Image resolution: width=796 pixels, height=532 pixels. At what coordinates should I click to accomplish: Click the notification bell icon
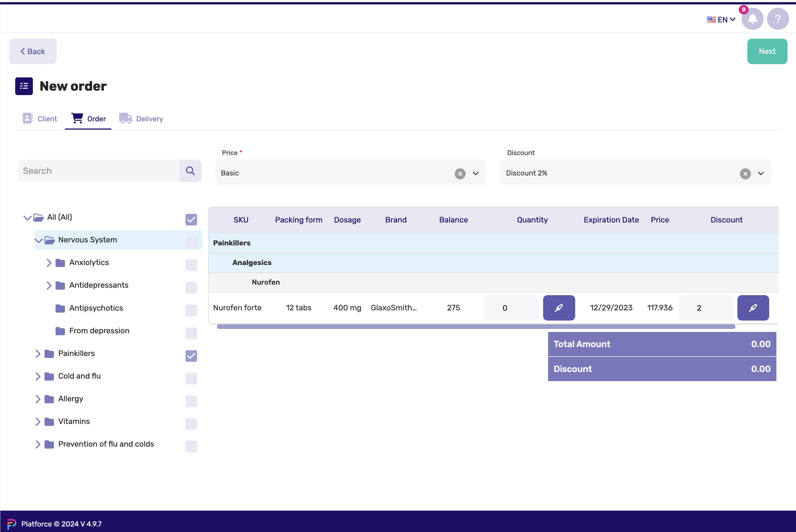752,19
